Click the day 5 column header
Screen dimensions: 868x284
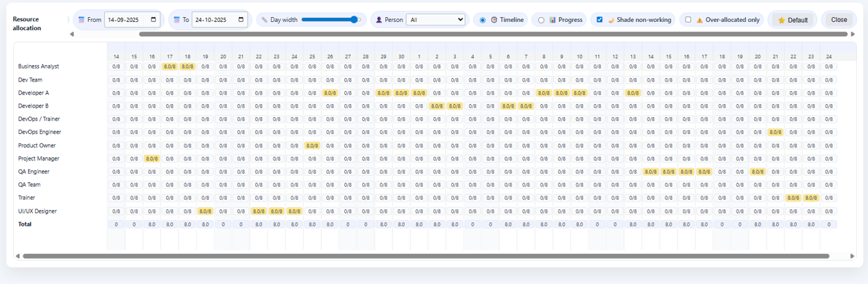coord(490,56)
